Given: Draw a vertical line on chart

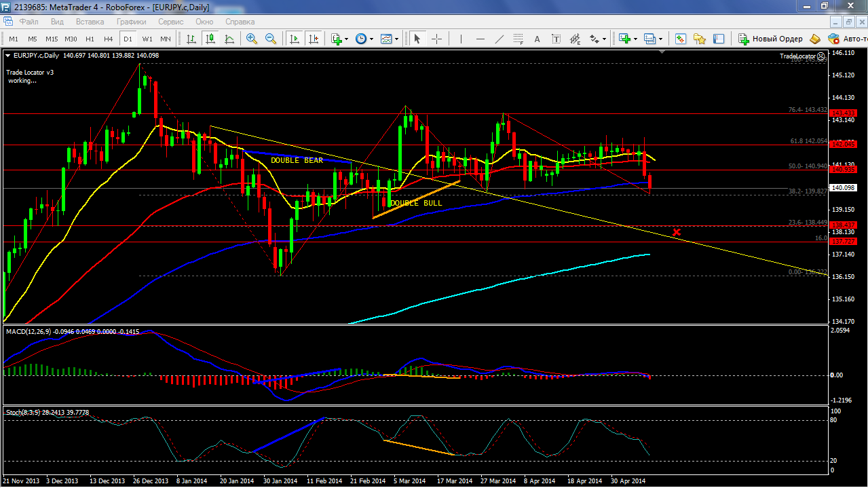Looking at the screenshot, I should click(x=461, y=39).
